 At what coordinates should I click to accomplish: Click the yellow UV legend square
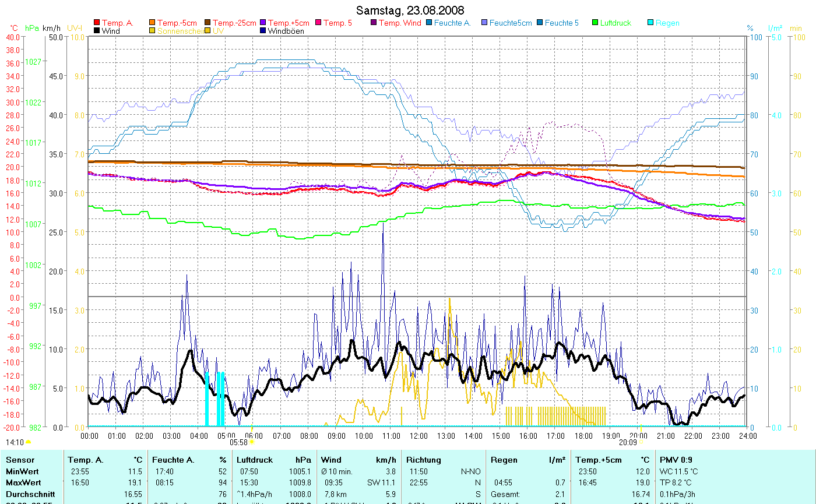[207, 31]
